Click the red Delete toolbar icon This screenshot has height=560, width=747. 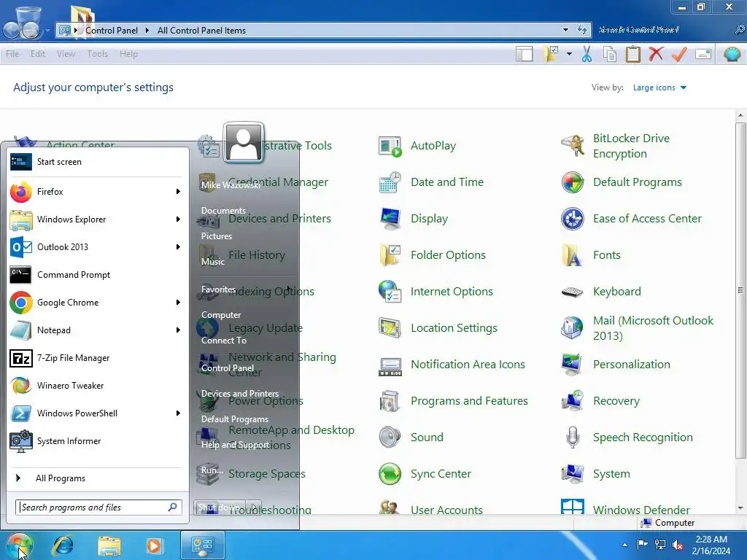point(656,54)
